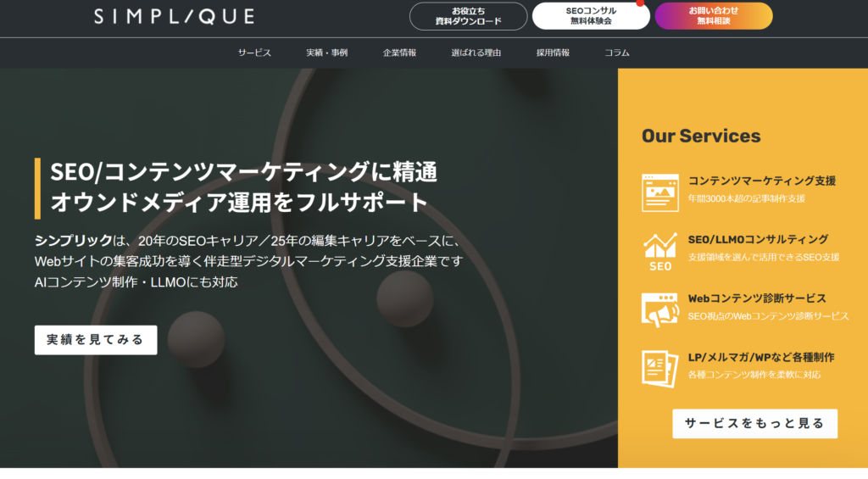Click the LP documents production icon
Screen dimensions: 868x479
660,368
